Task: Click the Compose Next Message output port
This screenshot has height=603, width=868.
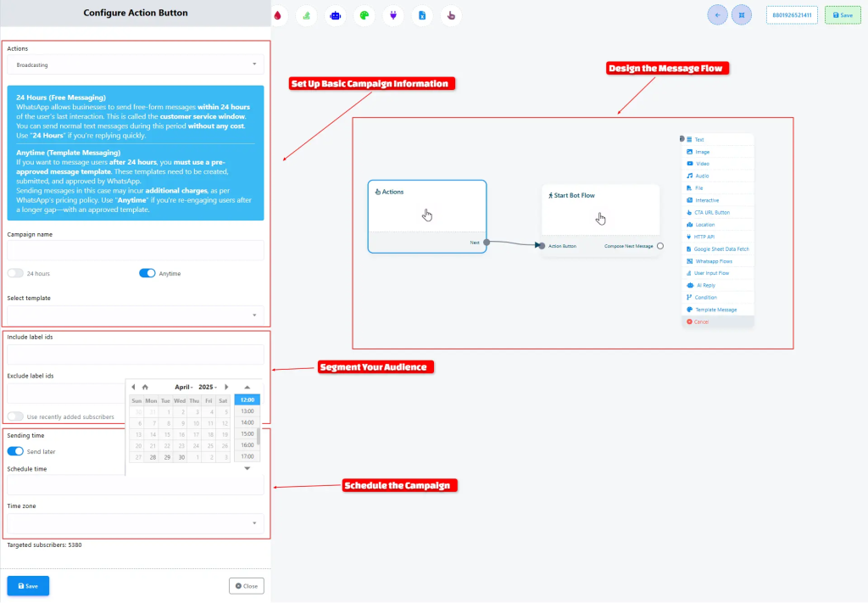Action: (x=660, y=246)
